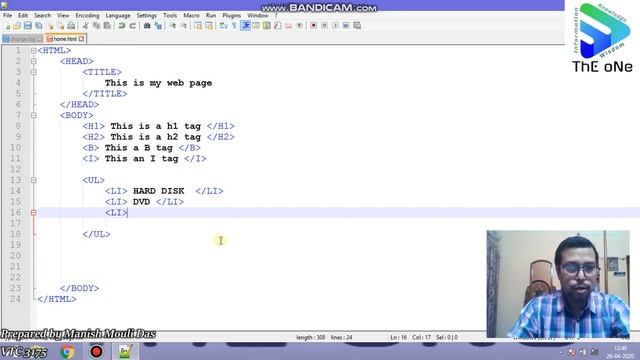Open the Tools menu

tap(170, 16)
